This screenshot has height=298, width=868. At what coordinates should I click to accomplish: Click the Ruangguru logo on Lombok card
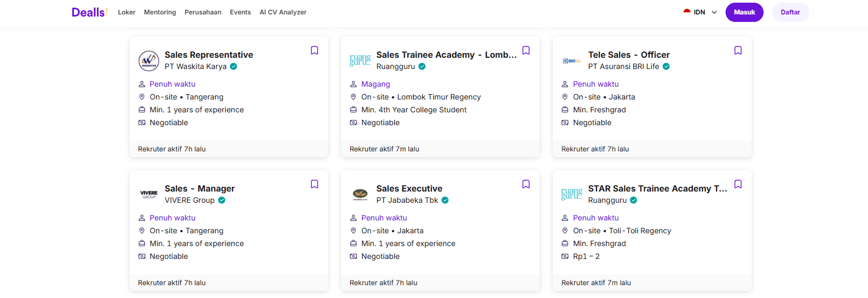pyautogui.click(x=360, y=60)
